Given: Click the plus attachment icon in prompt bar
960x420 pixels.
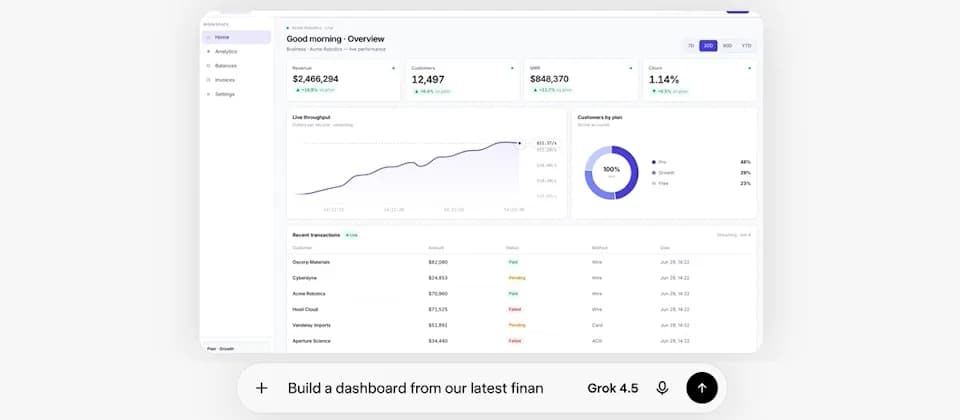Looking at the screenshot, I should tap(261, 388).
